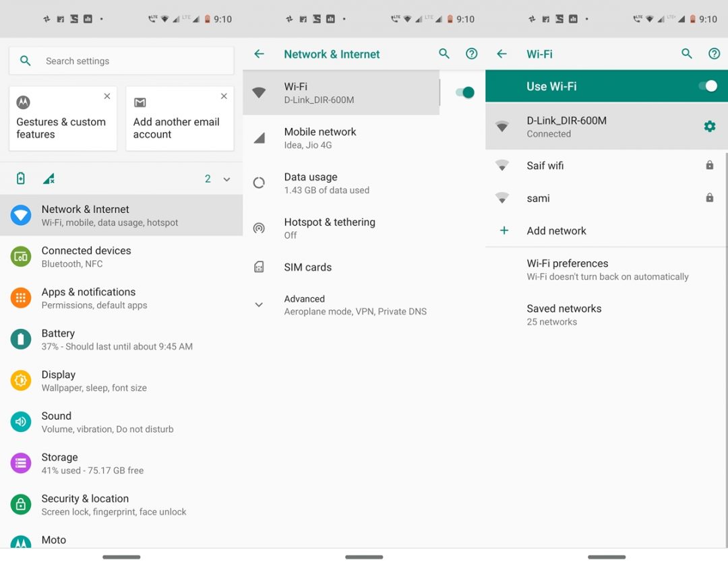728x566 pixels.
Task: Turn off the Use Wi-Fi switch
Action: point(708,86)
